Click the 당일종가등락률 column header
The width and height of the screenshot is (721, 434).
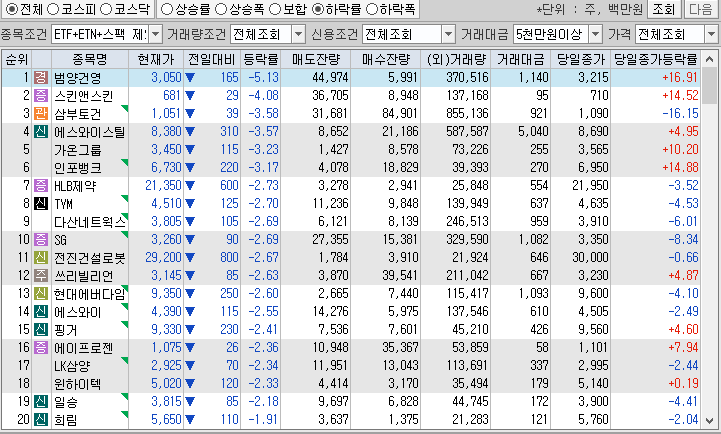click(656, 59)
